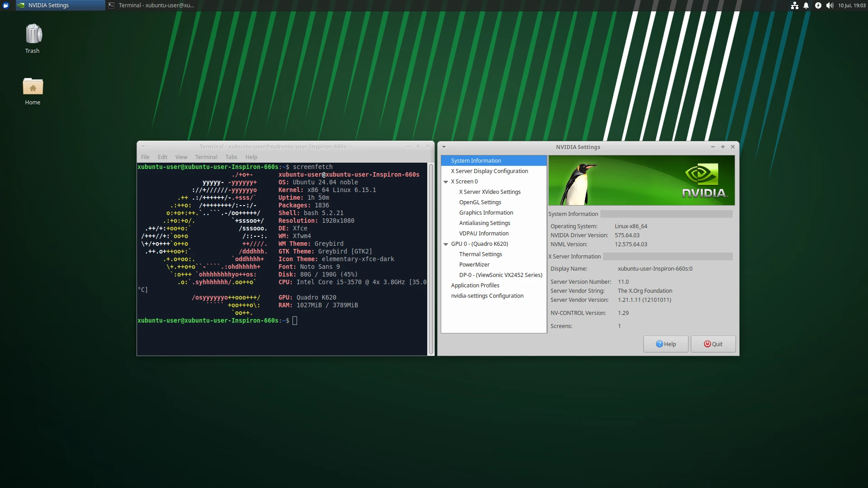The height and width of the screenshot is (488, 868).
Task: Select PowerMizer in the sidebar
Action: pos(474,265)
